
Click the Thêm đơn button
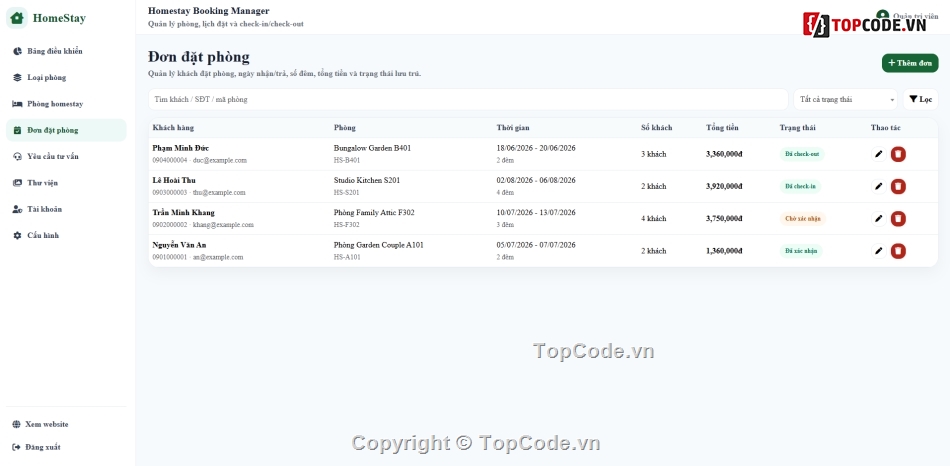point(910,63)
